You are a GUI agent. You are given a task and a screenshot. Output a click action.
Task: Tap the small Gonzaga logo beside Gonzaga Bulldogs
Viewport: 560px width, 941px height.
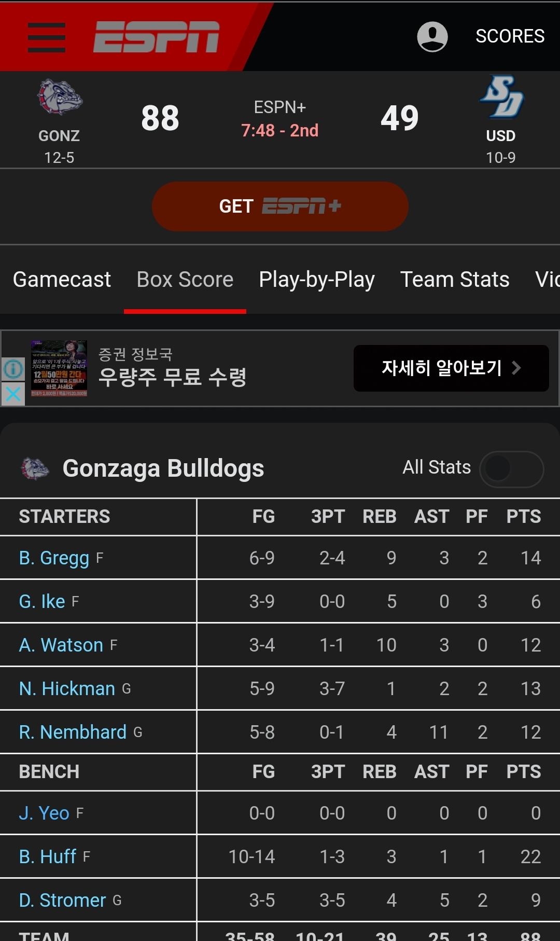click(35, 468)
